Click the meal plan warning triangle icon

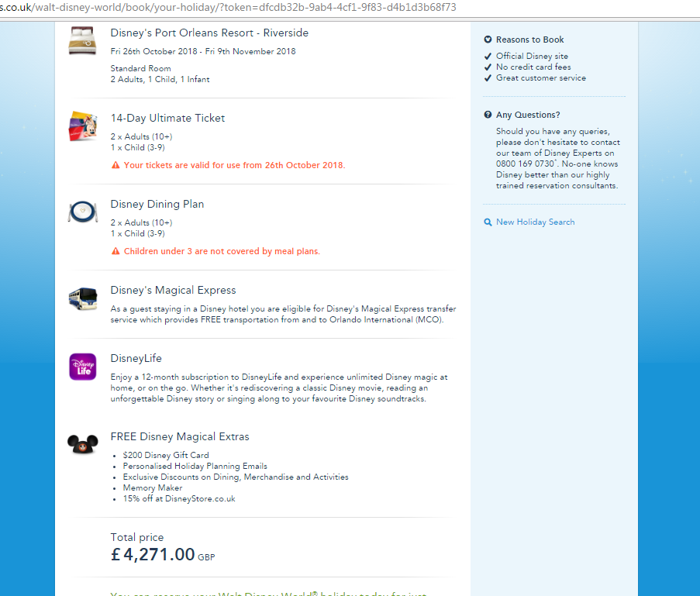tap(116, 251)
